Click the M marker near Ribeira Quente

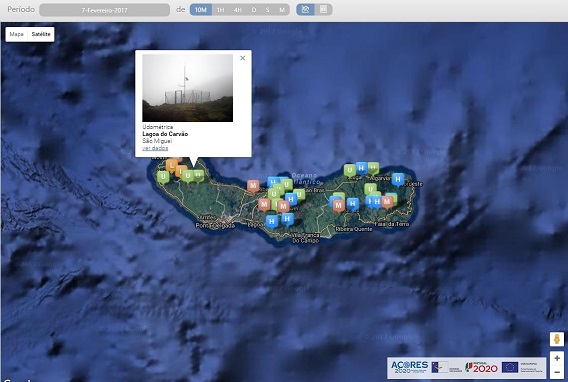(x=339, y=206)
